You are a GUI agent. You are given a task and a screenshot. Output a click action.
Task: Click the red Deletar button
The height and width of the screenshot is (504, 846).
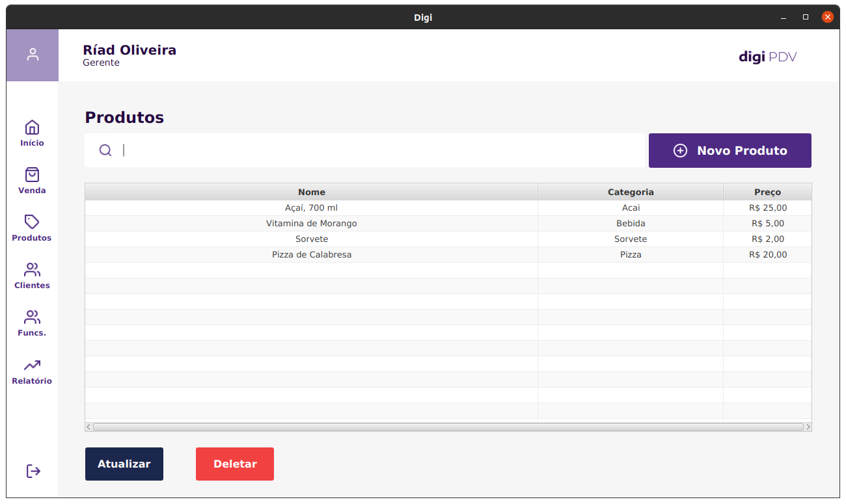[x=235, y=464]
